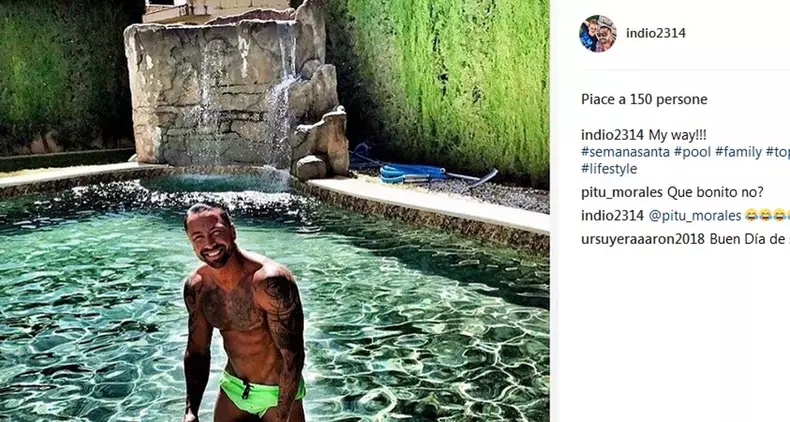Image resolution: width=790 pixels, height=422 pixels.
Task: Click the @pitu_morales mention in reply
Action: 695,216
